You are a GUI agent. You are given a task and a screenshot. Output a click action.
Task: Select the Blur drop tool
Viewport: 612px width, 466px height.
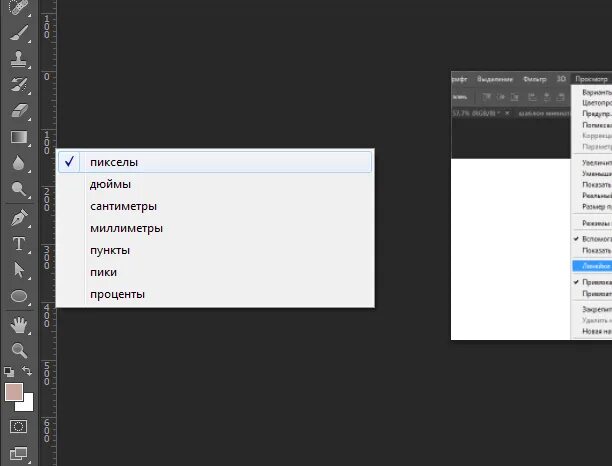click(x=18, y=163)
